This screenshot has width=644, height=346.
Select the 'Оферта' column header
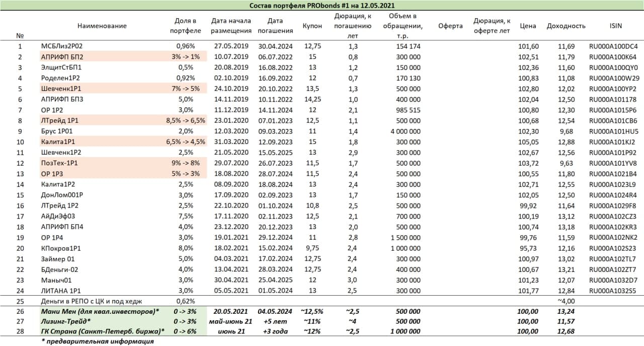[450, 26]
